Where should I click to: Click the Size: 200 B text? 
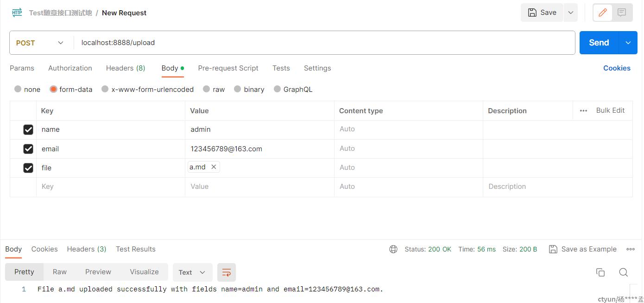pos(520,249)
